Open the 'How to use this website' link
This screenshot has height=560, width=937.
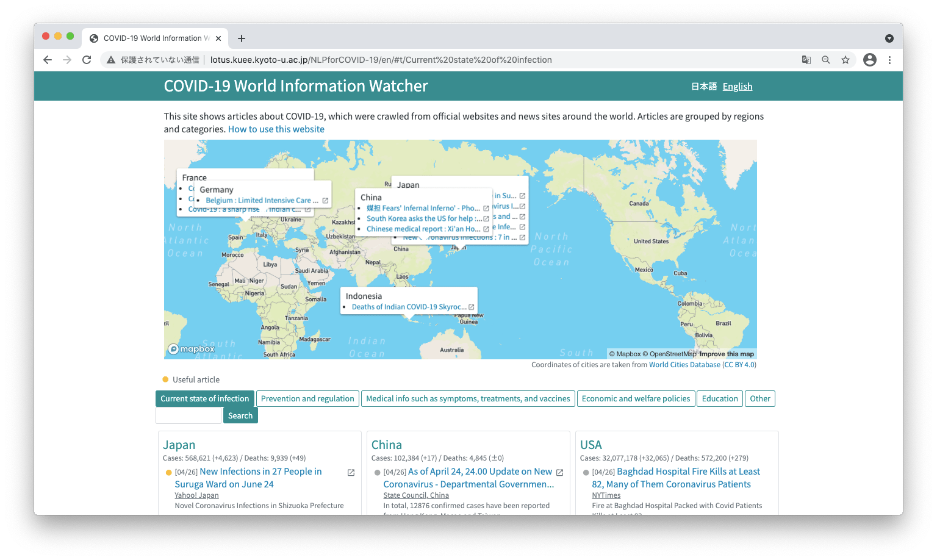click(x=276, y=129)
